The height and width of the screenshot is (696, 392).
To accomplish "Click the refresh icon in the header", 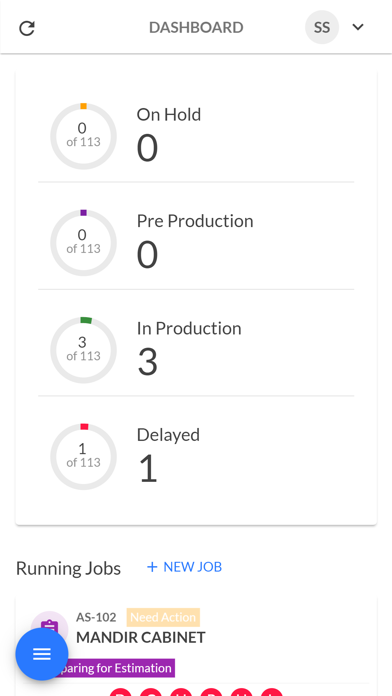I will pos(27,28).
